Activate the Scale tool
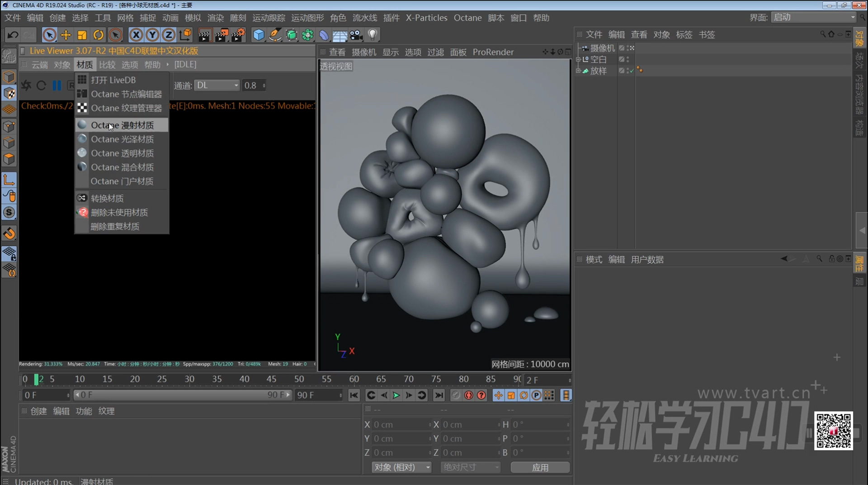This screenshot has width=868, height=485. pos(82,35)
